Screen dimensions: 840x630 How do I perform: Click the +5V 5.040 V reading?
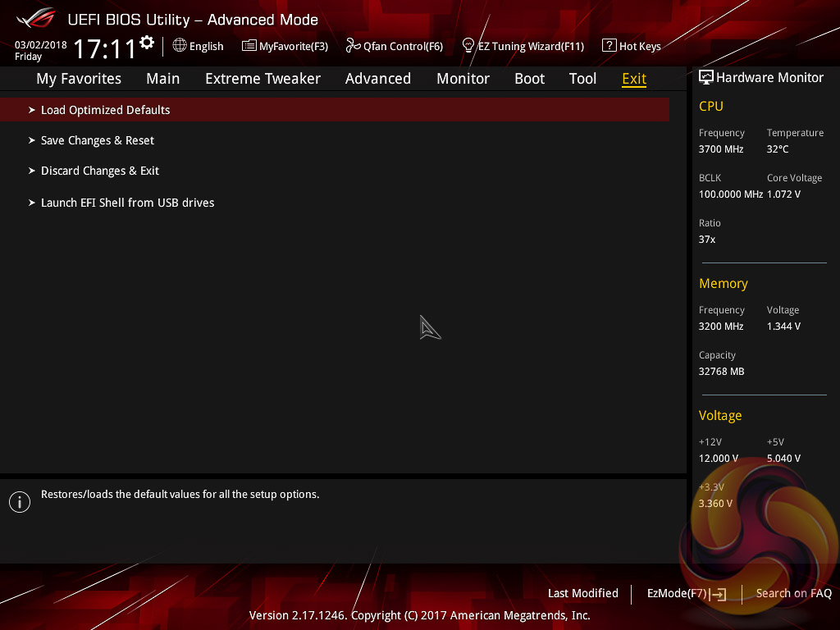coord(783,459)
